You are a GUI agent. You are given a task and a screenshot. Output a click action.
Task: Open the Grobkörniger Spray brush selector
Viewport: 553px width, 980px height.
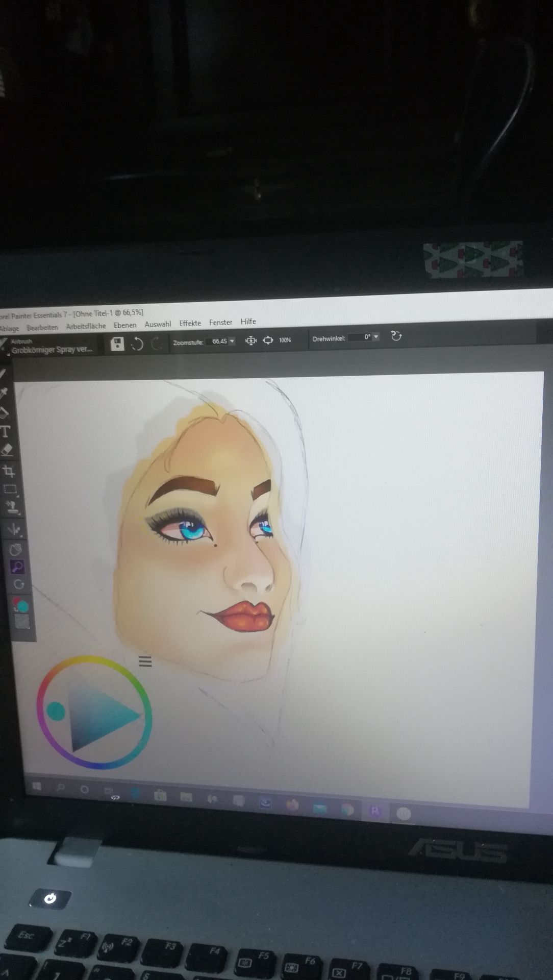51,347
